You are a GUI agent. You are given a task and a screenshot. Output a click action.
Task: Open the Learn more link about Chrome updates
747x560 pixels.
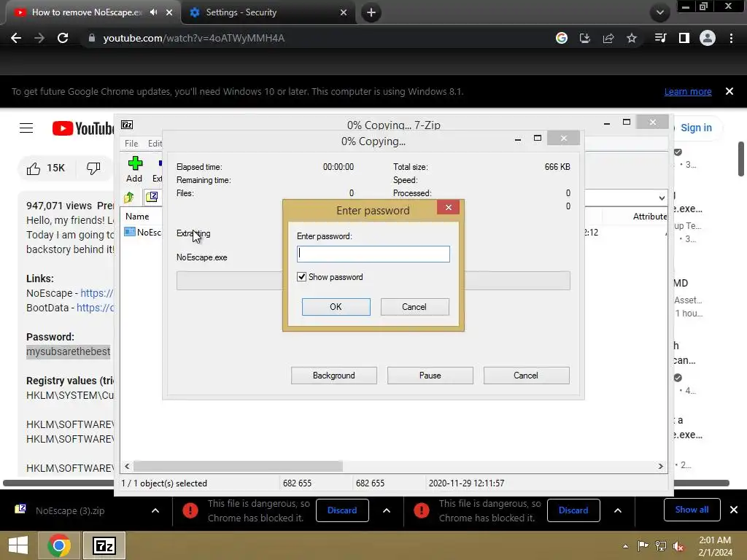click(688, 91)
